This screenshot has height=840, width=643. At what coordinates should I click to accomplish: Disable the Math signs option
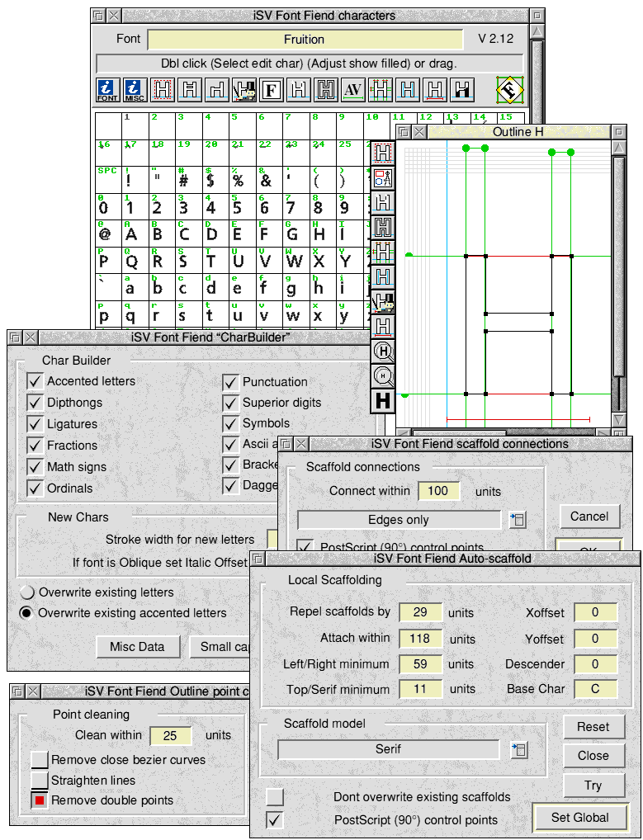click(x=35, y=467)
